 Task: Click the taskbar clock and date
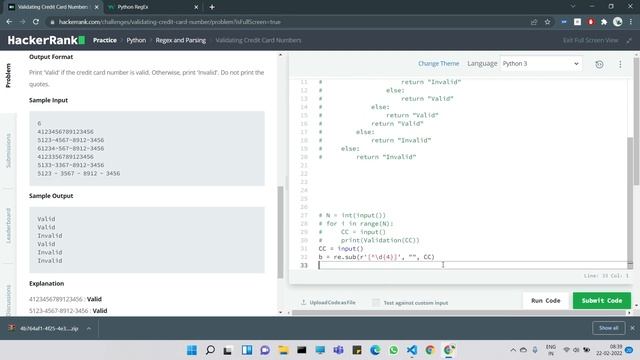[x=609, y=350]
